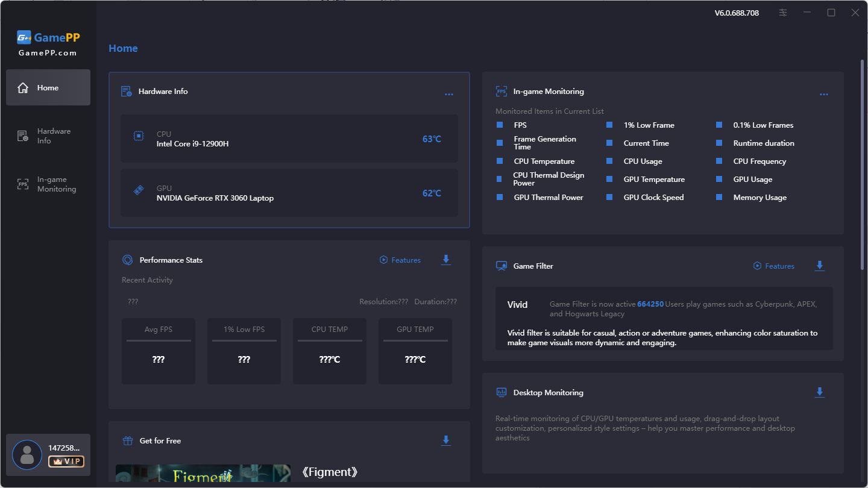The width and height of the screenshot is (868, 488).
Task: Click the GPU Usage label
Action: [x=753, y=180]
